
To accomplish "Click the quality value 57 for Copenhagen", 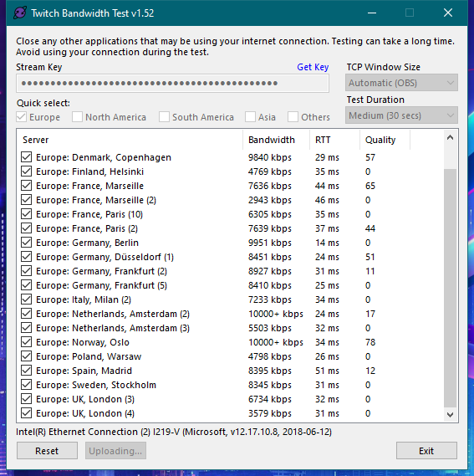I will [370, 157].
